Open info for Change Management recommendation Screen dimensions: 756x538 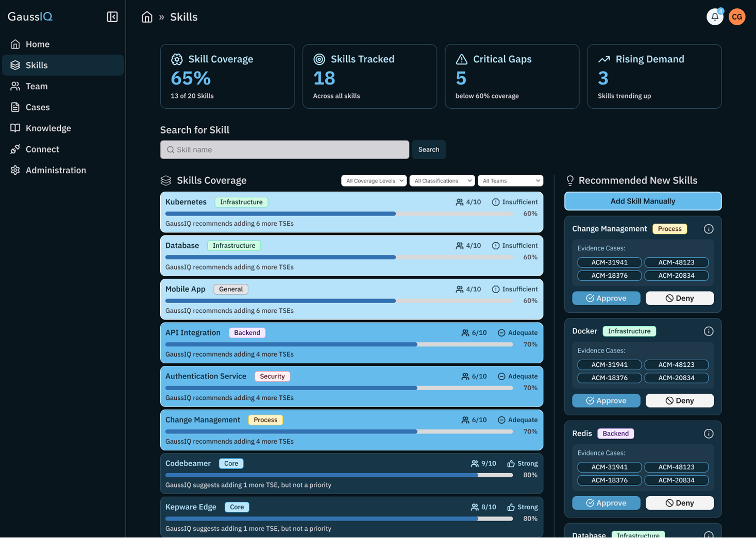709,229
